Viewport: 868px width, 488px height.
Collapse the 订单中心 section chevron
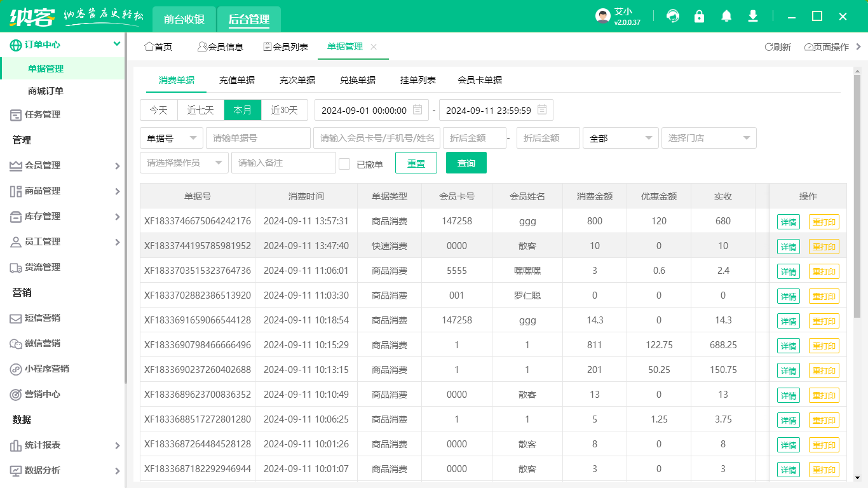point(117,44)
